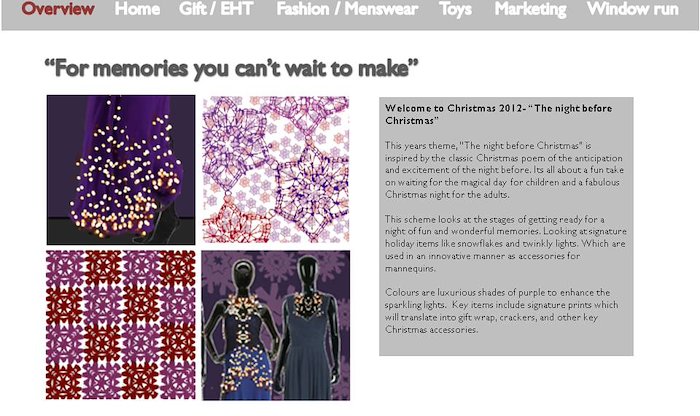The image size is (700, 416).
Task: Click the grey description text panel
Action: (506, 226)
